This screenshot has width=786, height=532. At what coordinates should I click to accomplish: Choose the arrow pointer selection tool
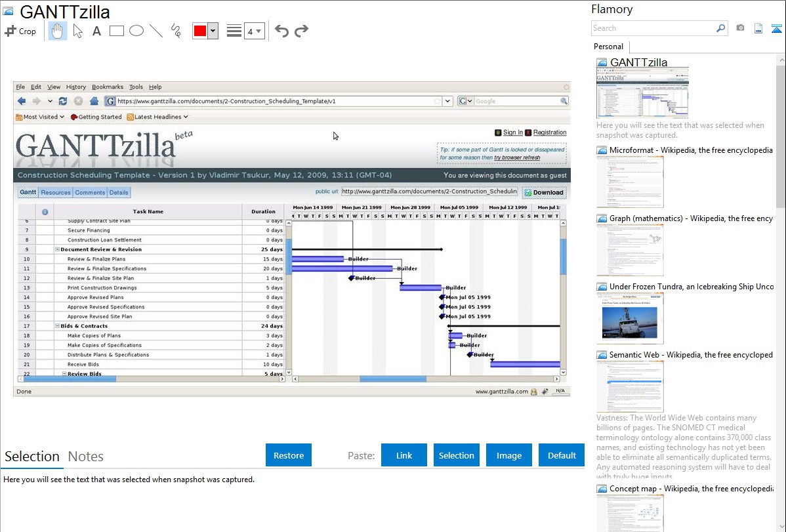coord(77,31)
